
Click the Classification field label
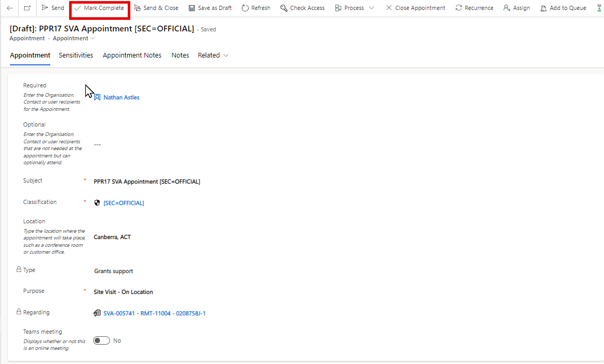pos(40,202)
